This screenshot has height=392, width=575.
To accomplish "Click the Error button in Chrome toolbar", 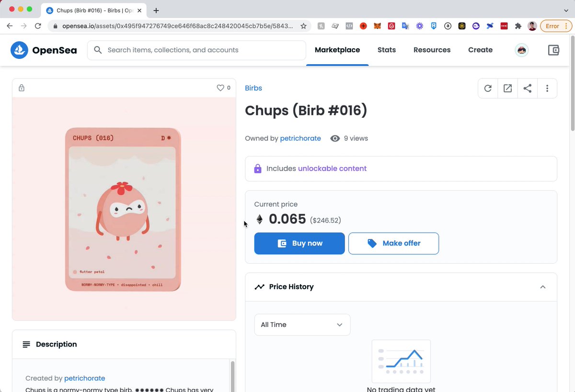I will tap(555, 26).
